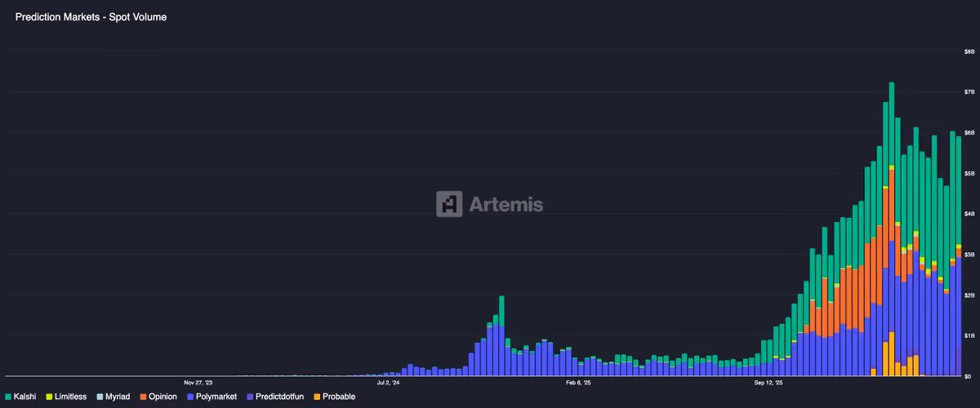
Task: Click the orange Opinion legend swatch
Action: pos(144,397)
